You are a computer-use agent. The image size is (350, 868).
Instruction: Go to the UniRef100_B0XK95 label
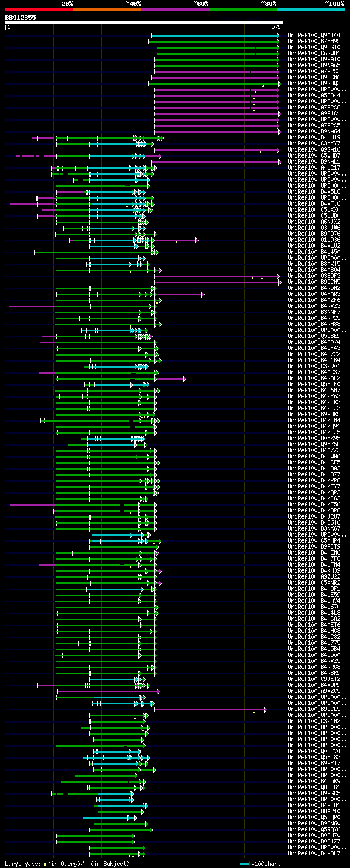(314, 439)
